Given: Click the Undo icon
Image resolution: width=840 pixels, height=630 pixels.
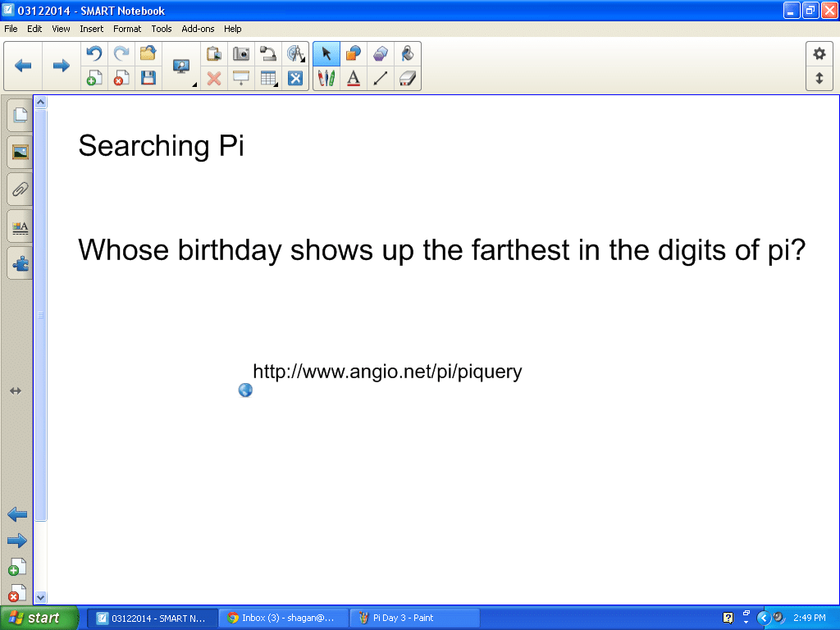Looking at the screenshot, I should 94,53.
